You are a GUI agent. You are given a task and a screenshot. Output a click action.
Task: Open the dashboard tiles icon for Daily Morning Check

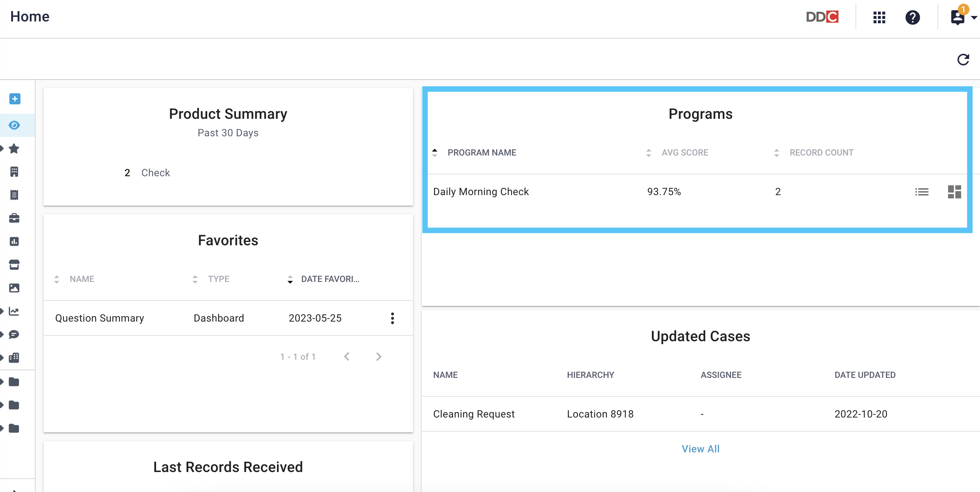tap(954, 192)
